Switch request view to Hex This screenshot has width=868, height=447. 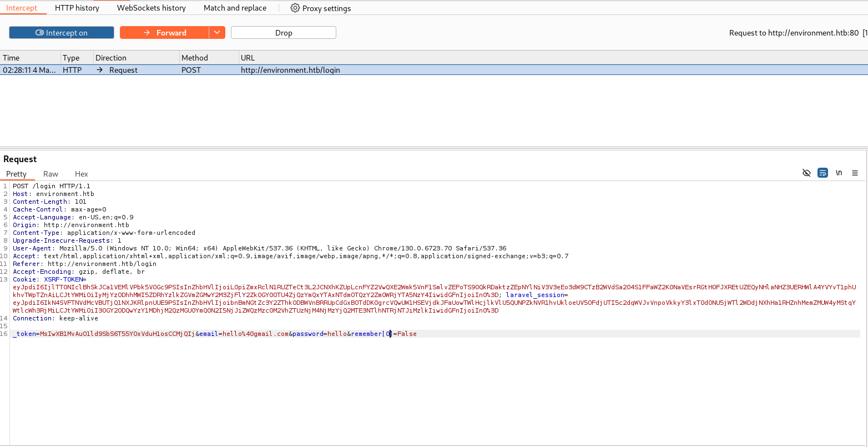(82, 174)
